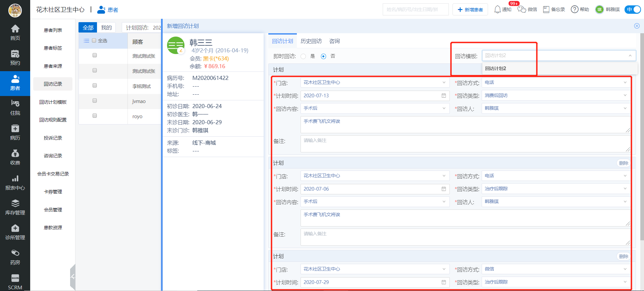This screenshot has height=291, width=644.
Task: Open calendar for 计划时间 2020-07-13
Action: click(443, 96)
